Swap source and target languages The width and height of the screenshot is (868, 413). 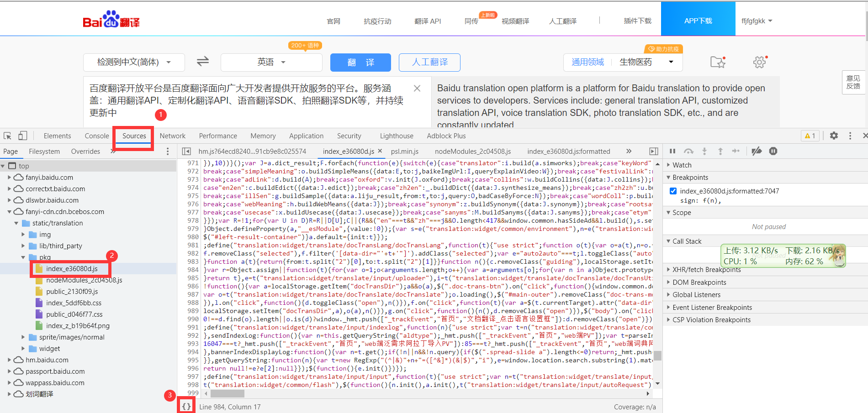point(203,61)
